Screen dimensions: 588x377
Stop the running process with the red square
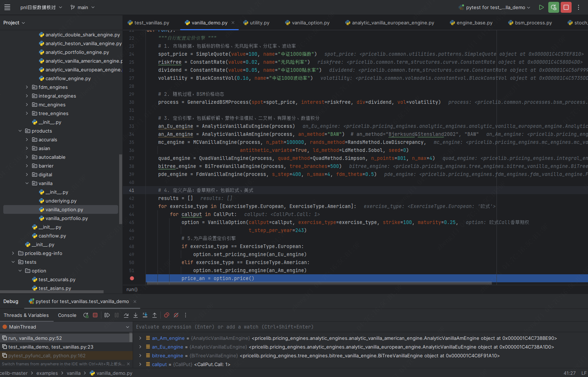pos(566,7)
